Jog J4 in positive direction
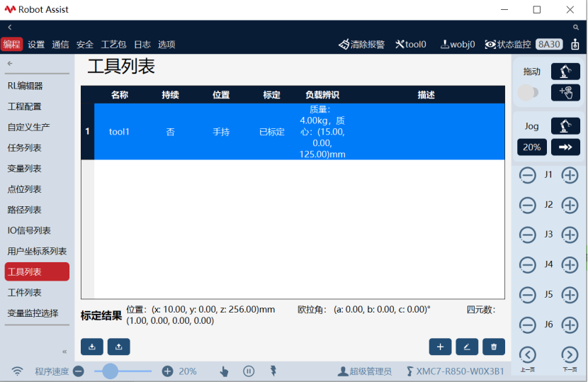588x382 pixels. (570, 265)
